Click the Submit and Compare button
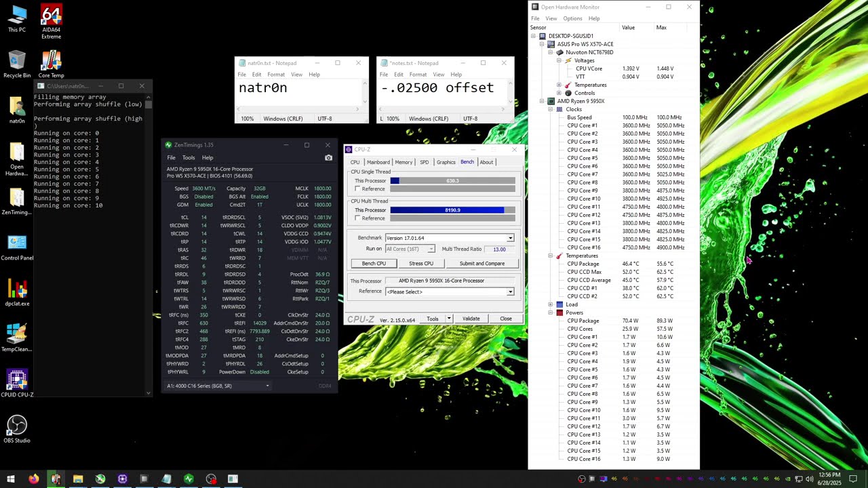The height and width of the screenshot is (488, 868). 482,264
